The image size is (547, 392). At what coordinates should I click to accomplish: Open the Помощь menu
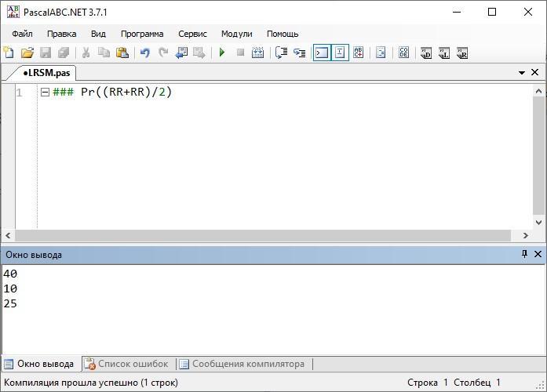pyautogui.click(x=283, y=34)
